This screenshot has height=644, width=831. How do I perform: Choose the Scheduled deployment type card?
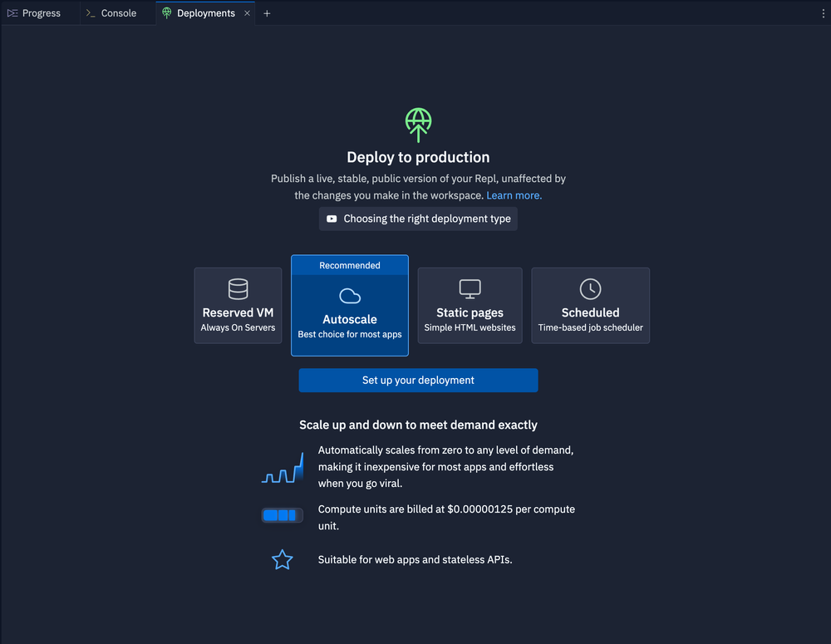point(590,306)
